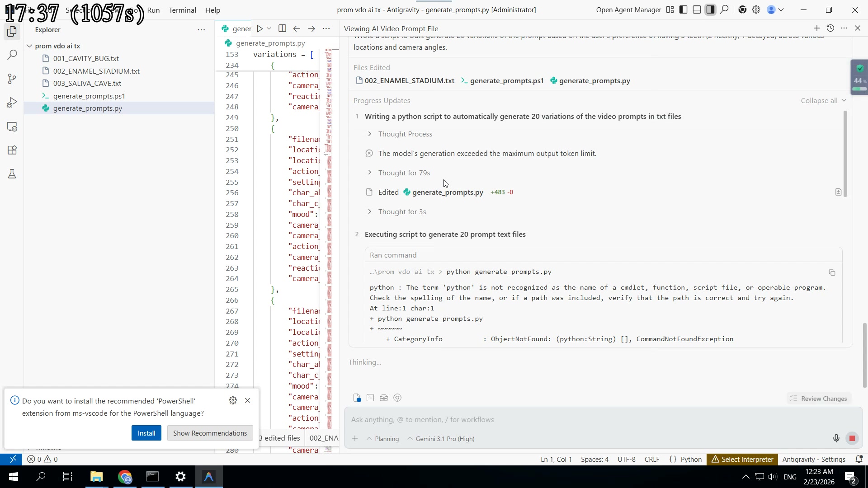Screen dimensions: 868x488
Task: Open the Terminal menu
Action: (x=182, y=10)
